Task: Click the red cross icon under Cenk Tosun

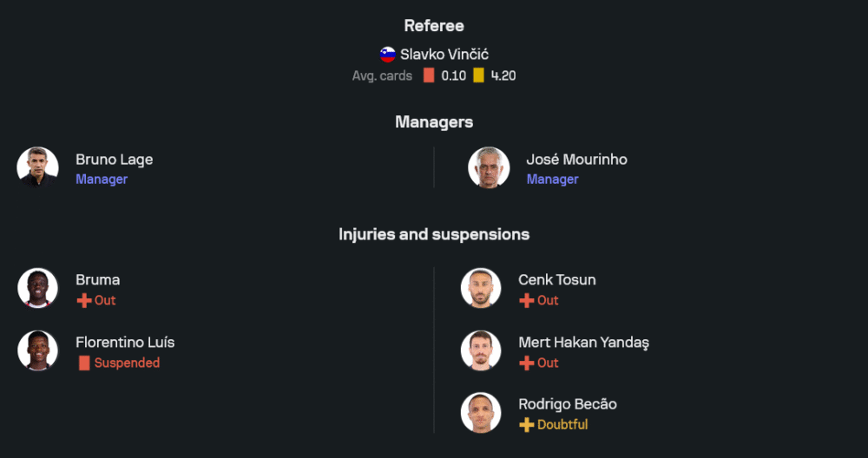Action: 527,300
